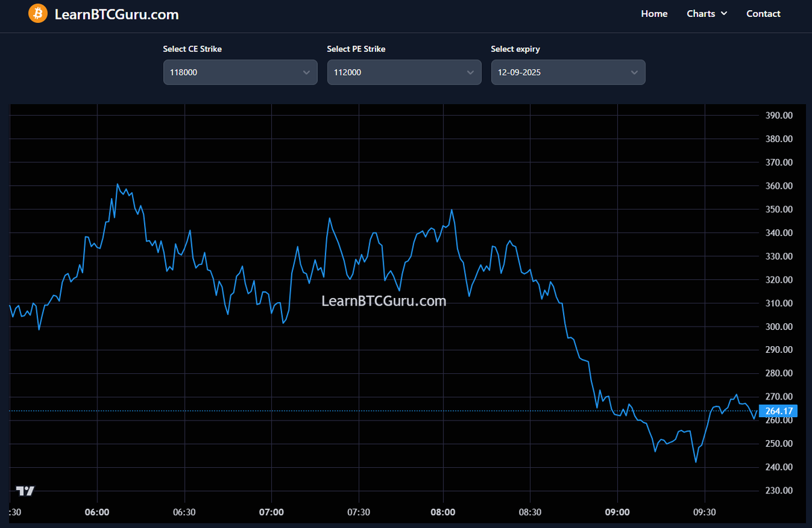Click the 08:00 label on the time axis

coord(443,512)
